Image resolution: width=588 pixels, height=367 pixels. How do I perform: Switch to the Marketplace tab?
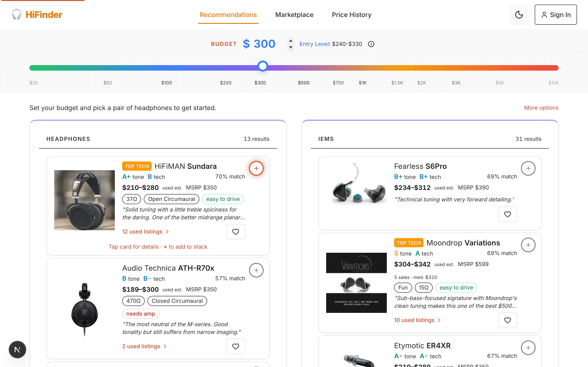(x=294, y=14)
